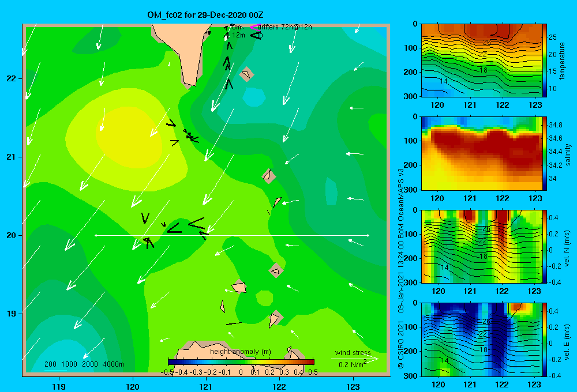The width and height of the screenshot is (577, 392).
Task: Open the eastward velocity section plot
Action: pyautogui.click(x=482, y=340)
